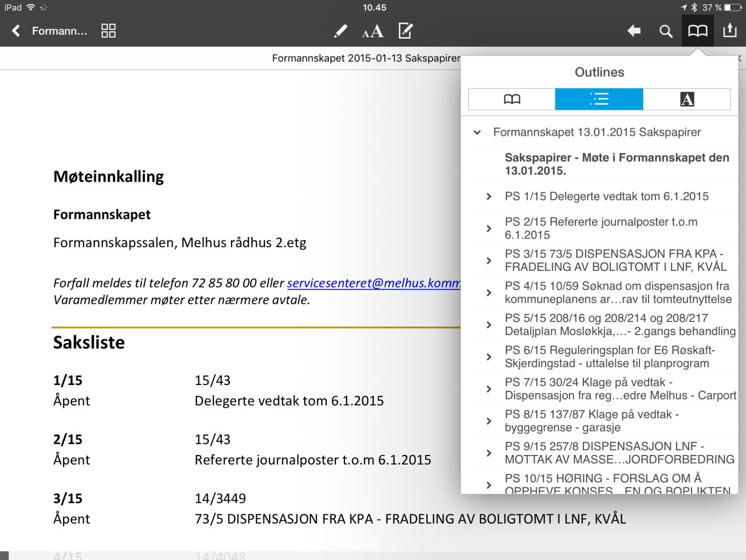Tap the Outlines popover title
This screenshot has height=560, width=746.
coord(599,72)
